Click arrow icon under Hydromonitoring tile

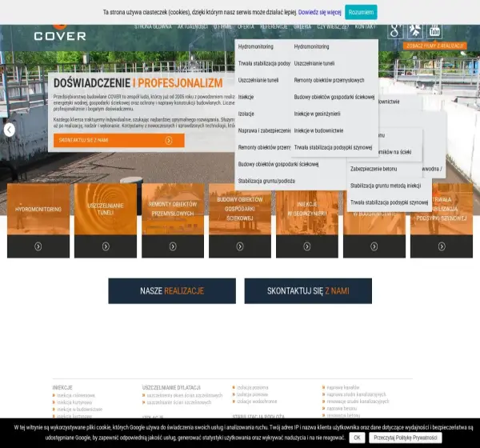point(38,246)
